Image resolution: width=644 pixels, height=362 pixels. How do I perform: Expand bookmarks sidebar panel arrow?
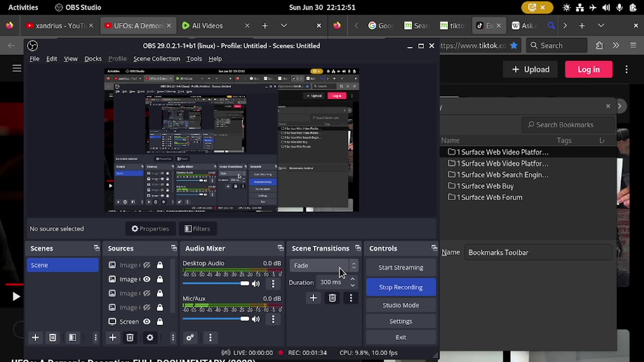coord(620,106)
